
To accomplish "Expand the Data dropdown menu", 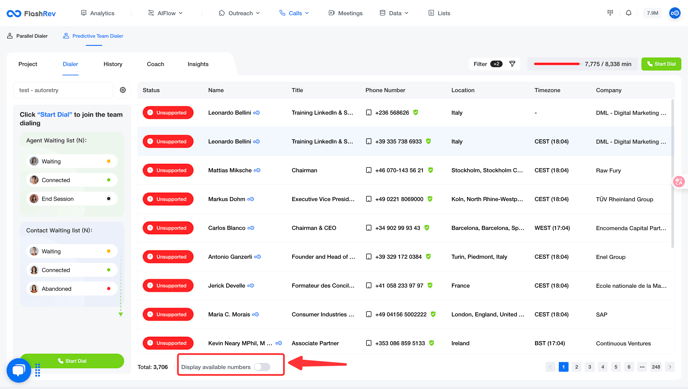I will click(x=394, y=13).
